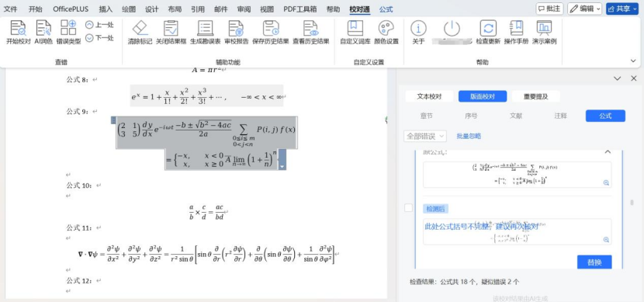Open the side panel options chevron
644x302 pixels.
pos(617,78)
